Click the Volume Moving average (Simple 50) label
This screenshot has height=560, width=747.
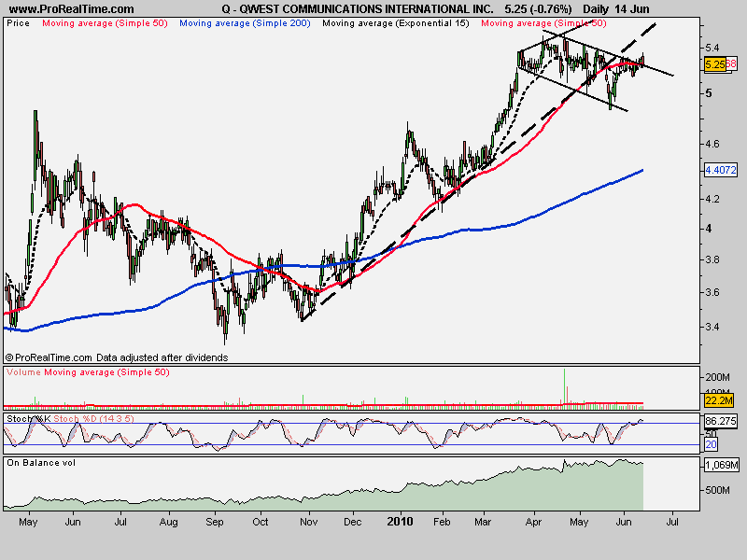coord(88,371)
